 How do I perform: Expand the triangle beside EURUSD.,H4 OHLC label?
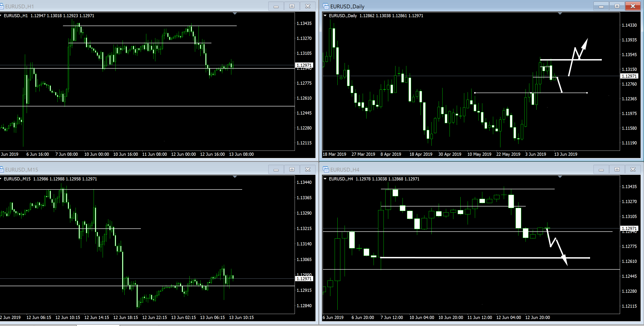325,179
